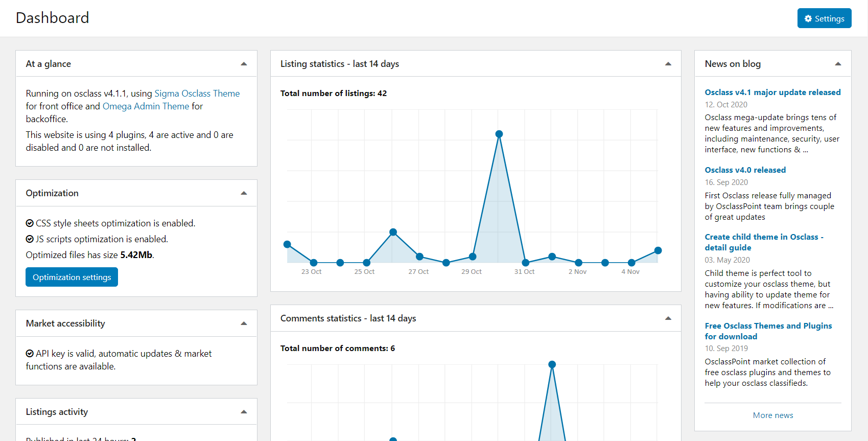
Task: Click 'Total number of comments: 6' text
Action: [x=338, y=349]
